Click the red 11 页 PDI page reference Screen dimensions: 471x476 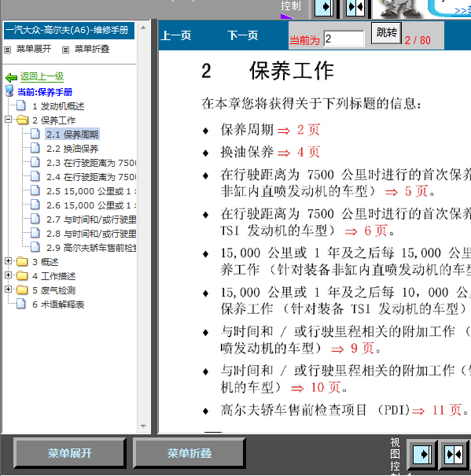tap(447, 410)
